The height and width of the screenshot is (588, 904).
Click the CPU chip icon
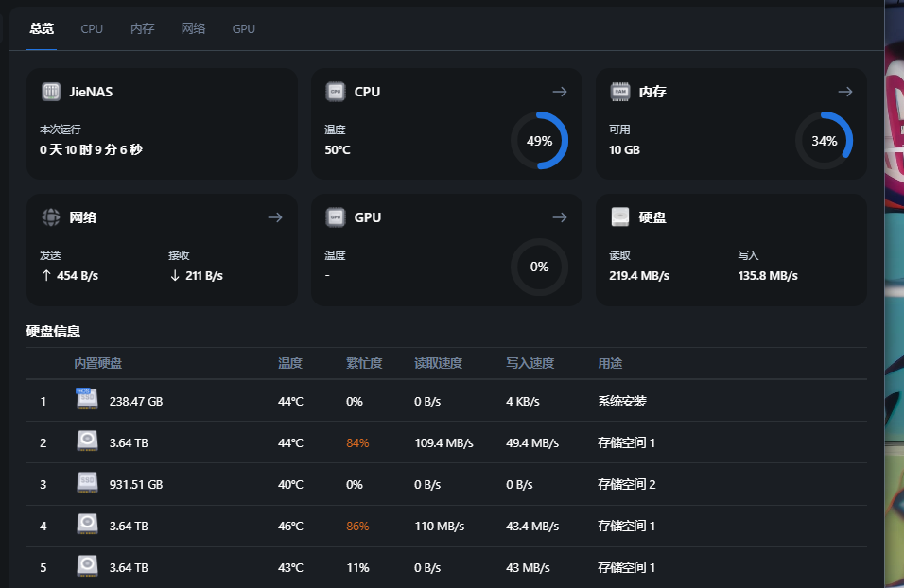pos(336,92)
